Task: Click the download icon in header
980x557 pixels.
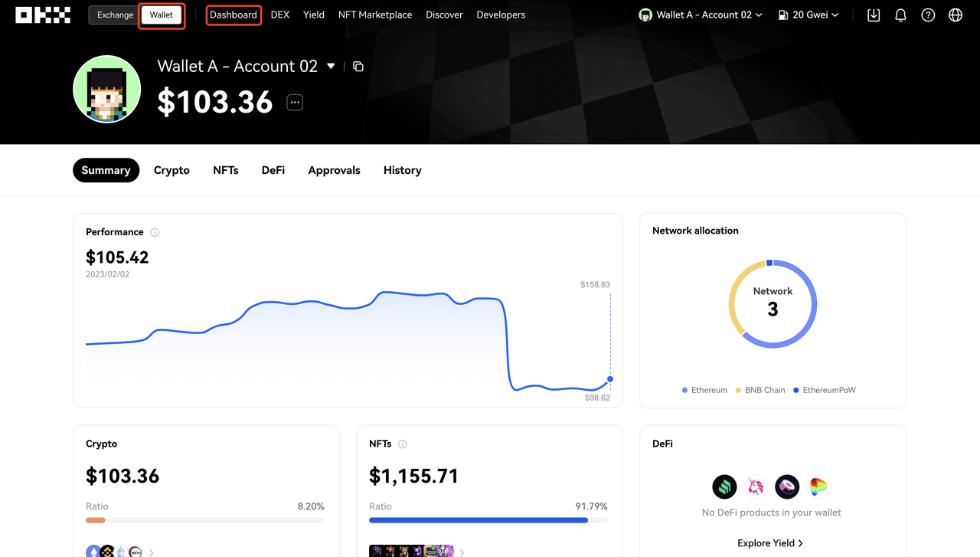Action: tap(874, 15)
